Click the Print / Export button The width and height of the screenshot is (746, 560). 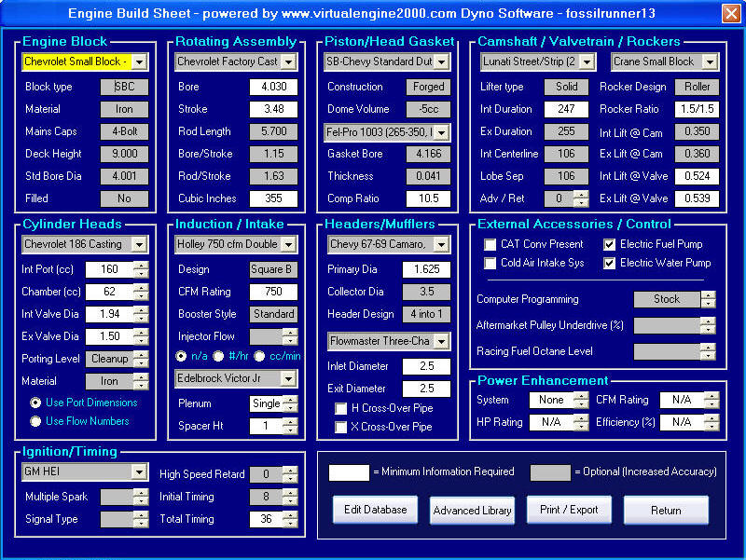tap(568, 510)
